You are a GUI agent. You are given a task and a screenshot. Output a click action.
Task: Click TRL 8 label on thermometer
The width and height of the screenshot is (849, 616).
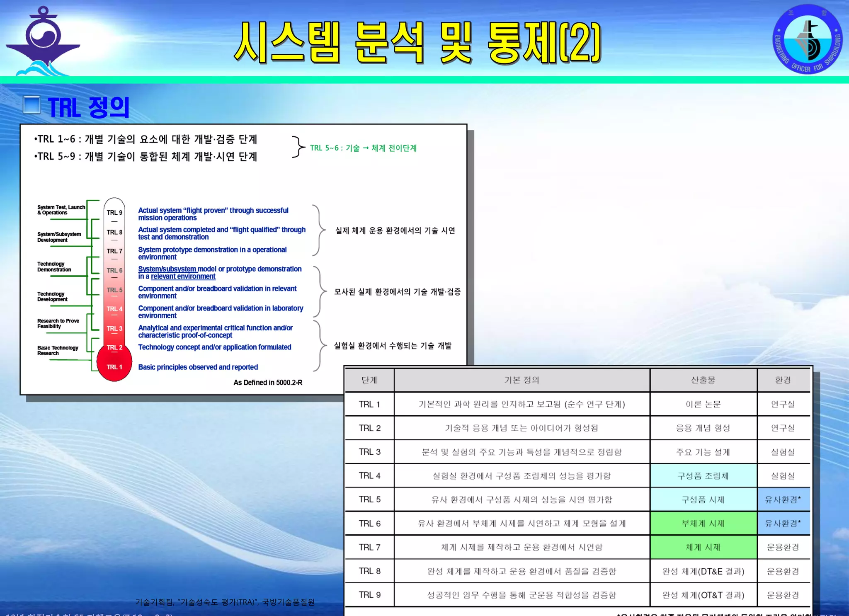(114, 232)
